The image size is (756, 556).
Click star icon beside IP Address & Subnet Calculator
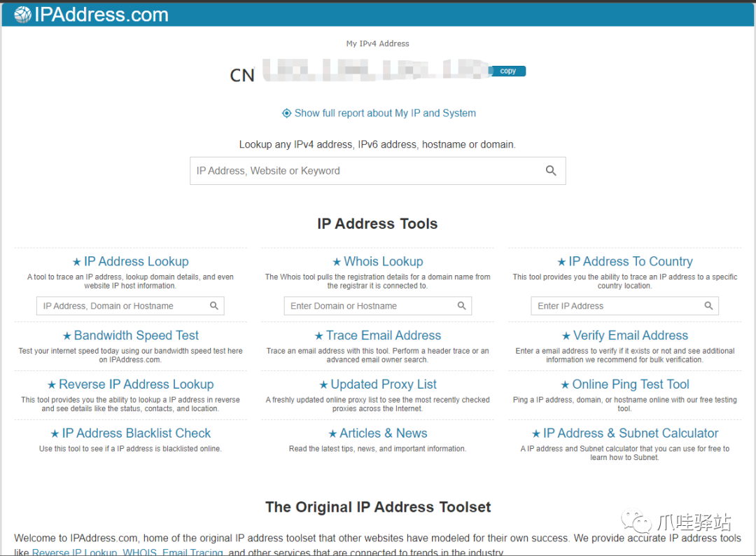coord(536,434)
